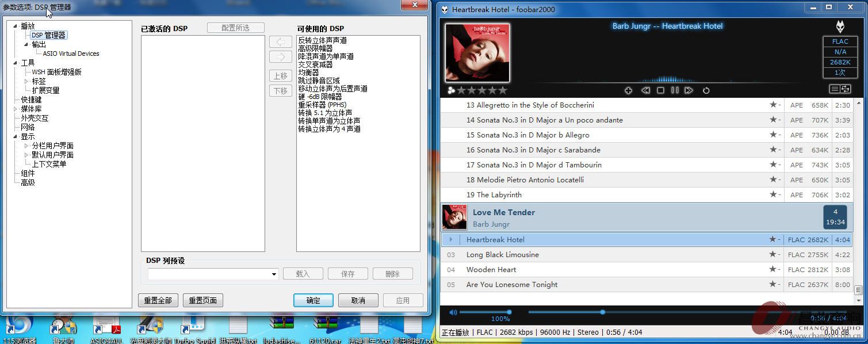The width and height of the screenshot is (868, 344).
Task: Pause playback in foobar2000
Action: pyautogui.click(x=675, y=90)
